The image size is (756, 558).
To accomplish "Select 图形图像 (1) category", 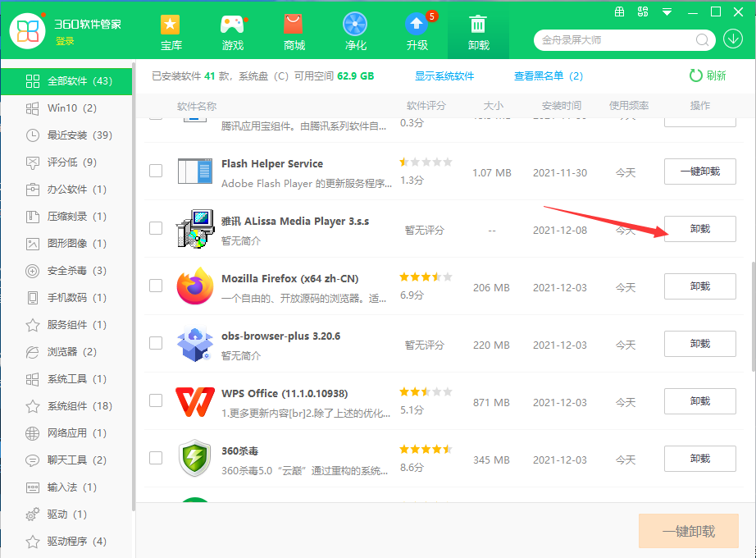I will (66, 243).
